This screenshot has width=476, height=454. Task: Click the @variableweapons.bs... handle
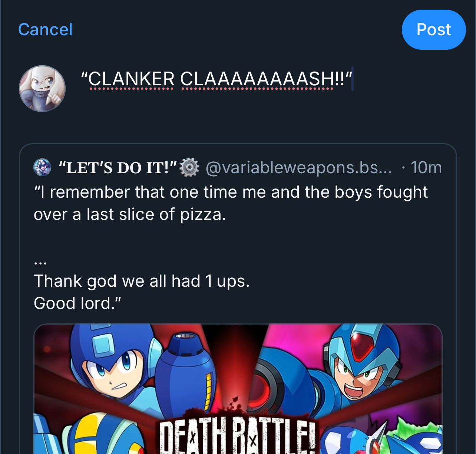point(298,168)
